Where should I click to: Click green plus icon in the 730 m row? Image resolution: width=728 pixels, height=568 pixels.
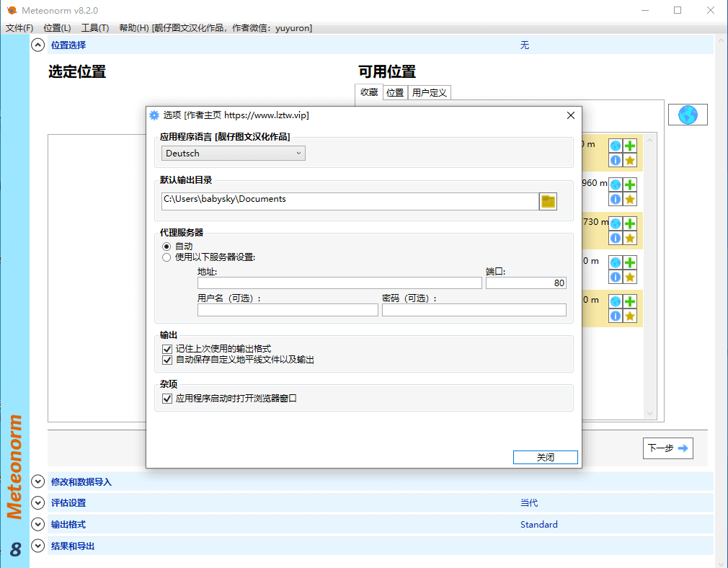tap(630, 224)
